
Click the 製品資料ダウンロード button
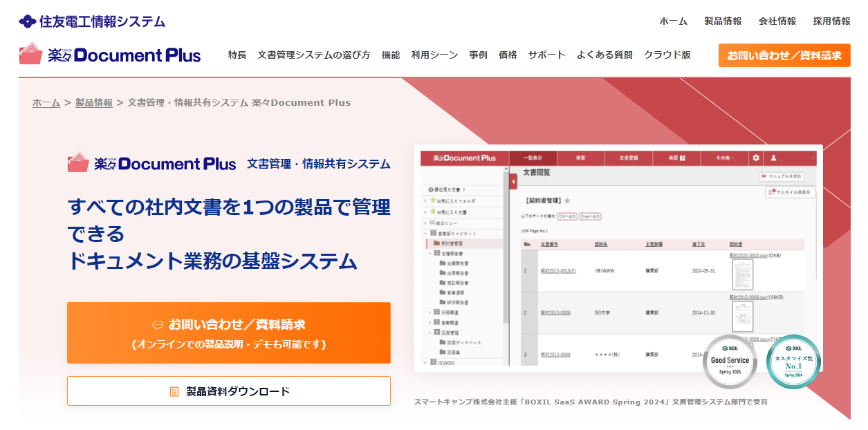pos(229,391)
